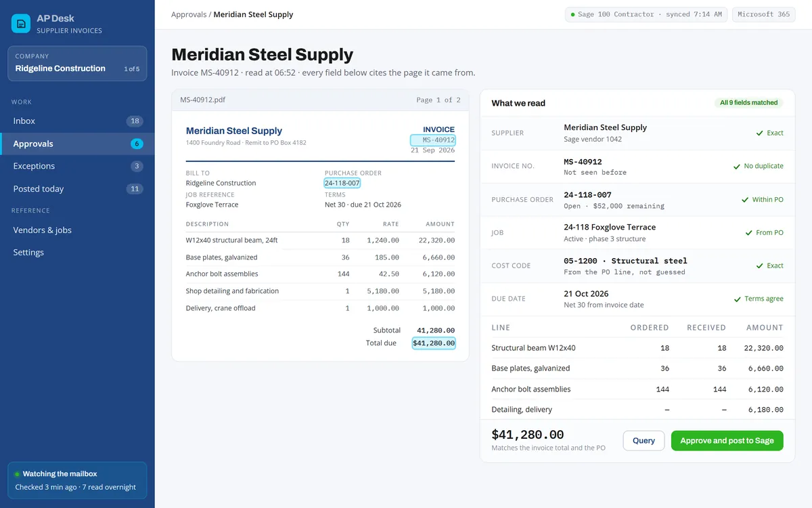Open Settings in the sidebar

tap(77, 253)
